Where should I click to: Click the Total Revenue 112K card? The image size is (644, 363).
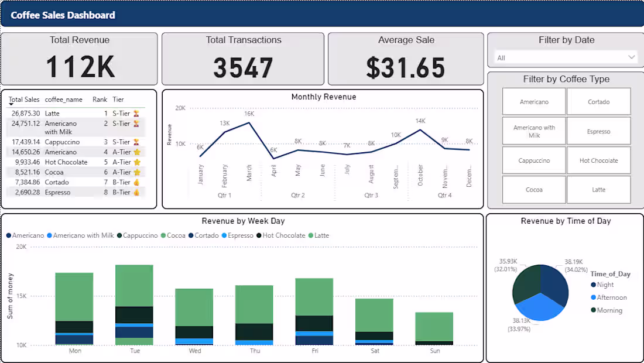[x=79, y=59]
